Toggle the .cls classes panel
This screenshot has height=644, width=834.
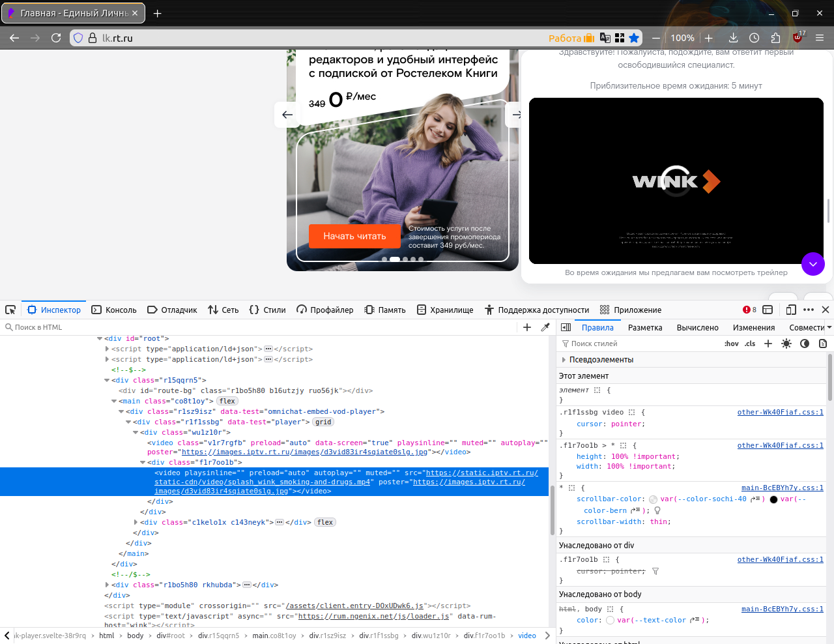[x=750, y=344]
